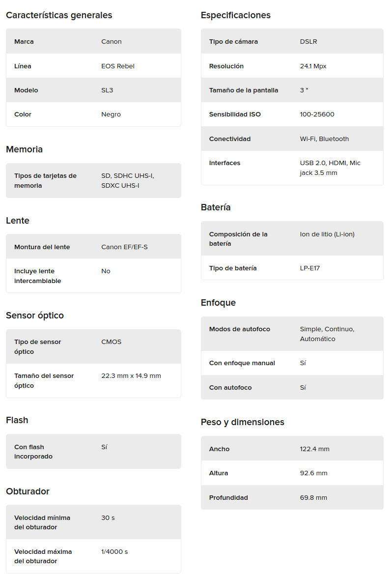Image resolution: width=392 pixels, height=575 pixels.
Task: Click the 'Modos de autofoco' row label
Action: (x=239, y=329)
